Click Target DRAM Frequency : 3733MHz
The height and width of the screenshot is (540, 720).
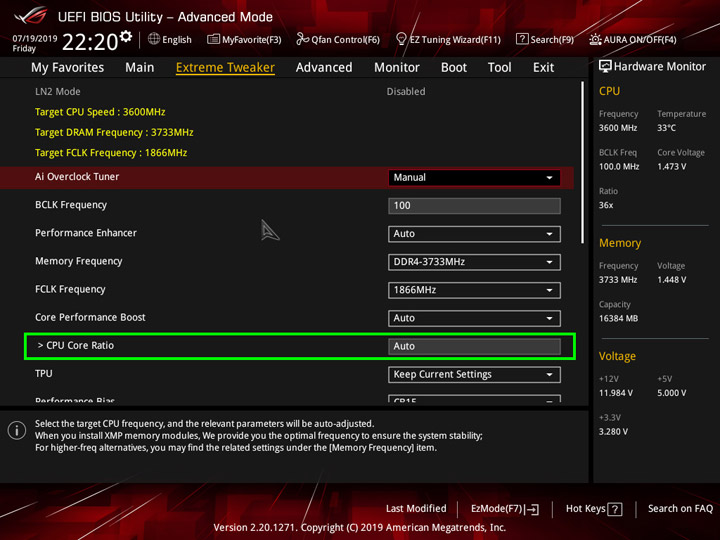pos(114,132)
